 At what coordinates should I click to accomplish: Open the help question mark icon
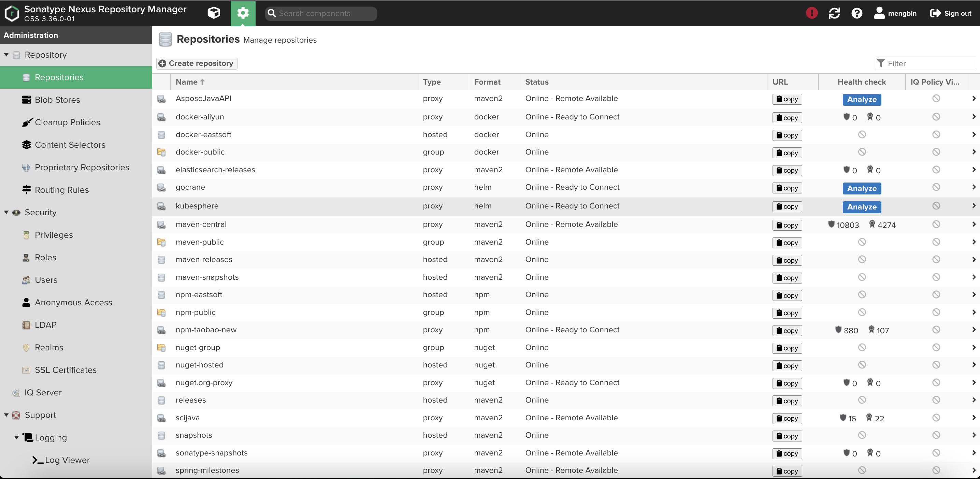856,13
